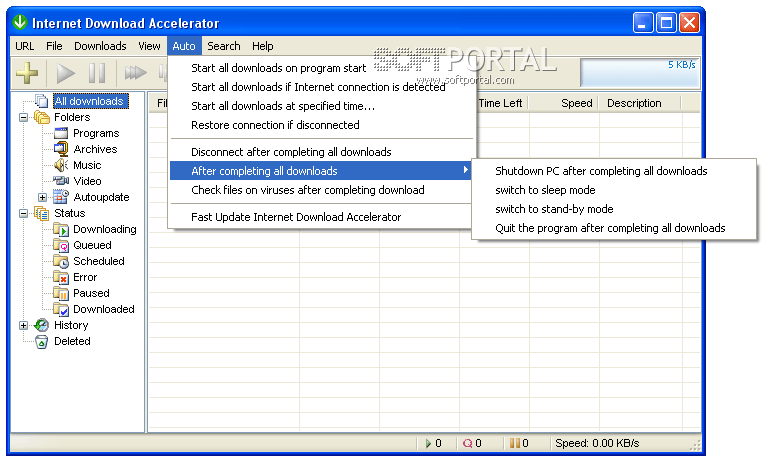Click the Status tree icon

click(x=41, y=213)
